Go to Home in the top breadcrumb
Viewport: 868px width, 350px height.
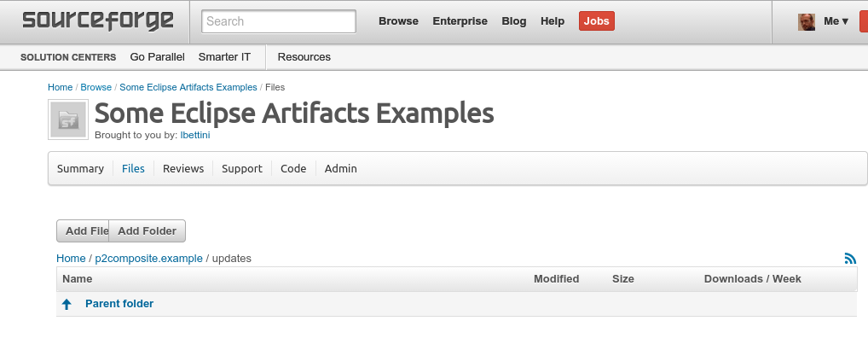pyautogui.click(x=60, y=87)
